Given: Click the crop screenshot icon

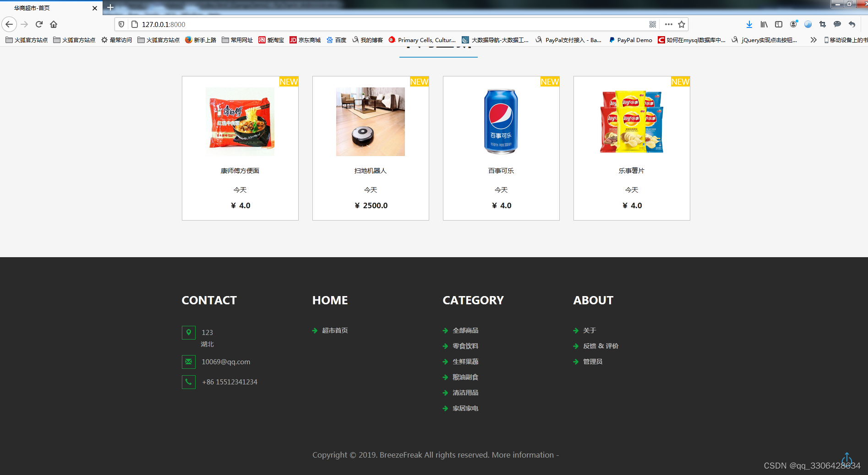Looking at the screenshot, I should pyautogui.click(x=823, y=24).
